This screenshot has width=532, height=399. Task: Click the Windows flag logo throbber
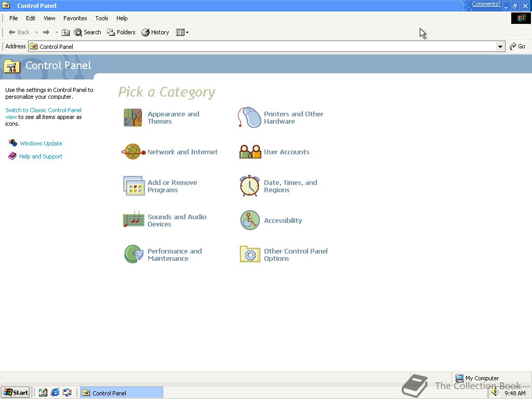coord(521,18)
